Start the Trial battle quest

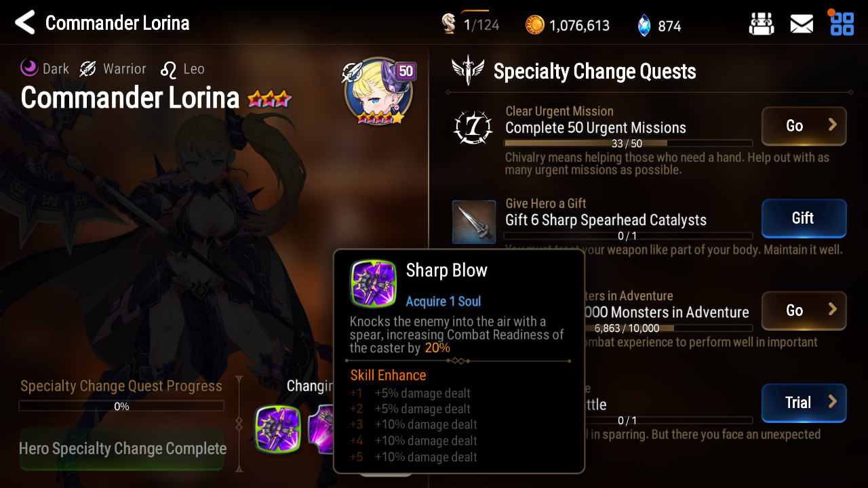coord(804,403)
